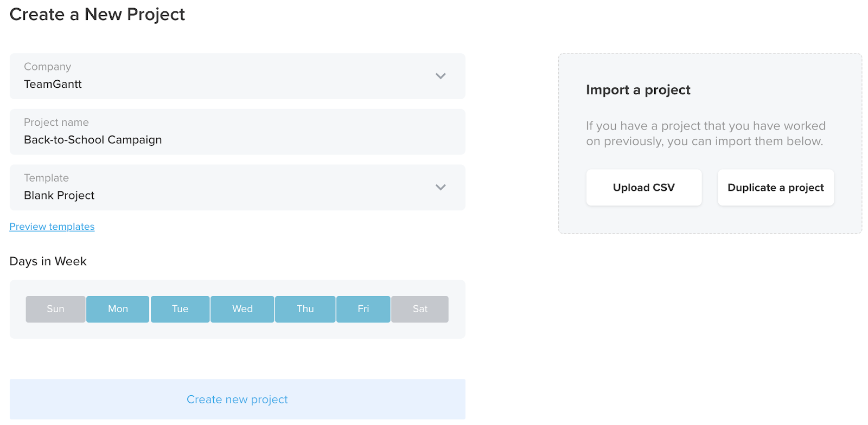The height and width of the screenshot is (425, 868).
Task: Toggle Tue working day
Action: point(180,309)
